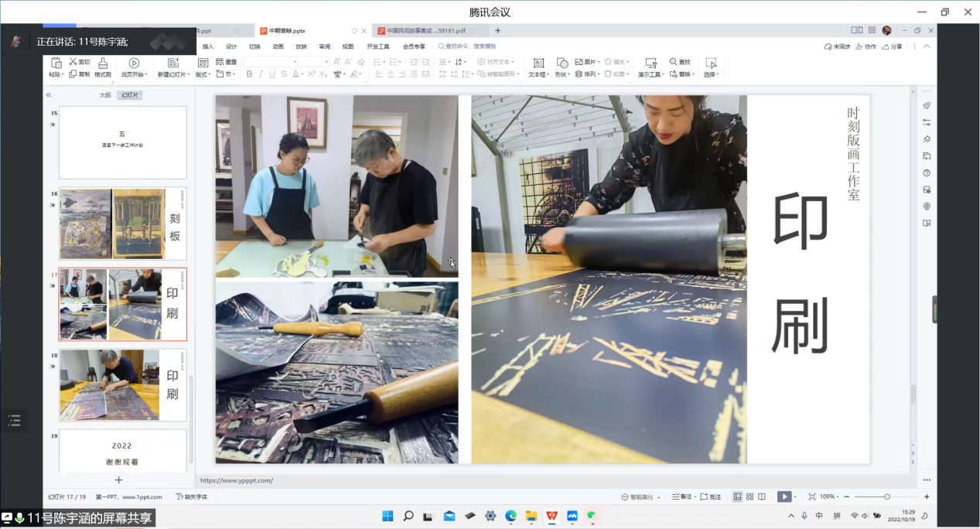Screen dimensions: 980x529
Task: Click the New Slide (新建幻灯片) icon
Action: 172,63
